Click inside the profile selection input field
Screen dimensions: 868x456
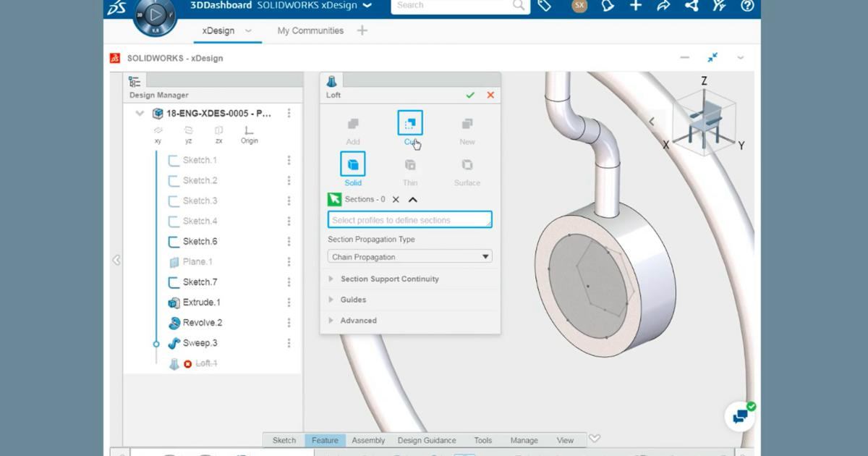pyautogui.click(x=409, y=219)
